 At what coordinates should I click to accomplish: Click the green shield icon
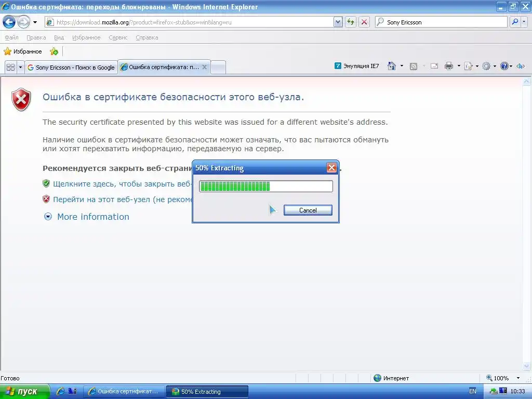point(46,183)
